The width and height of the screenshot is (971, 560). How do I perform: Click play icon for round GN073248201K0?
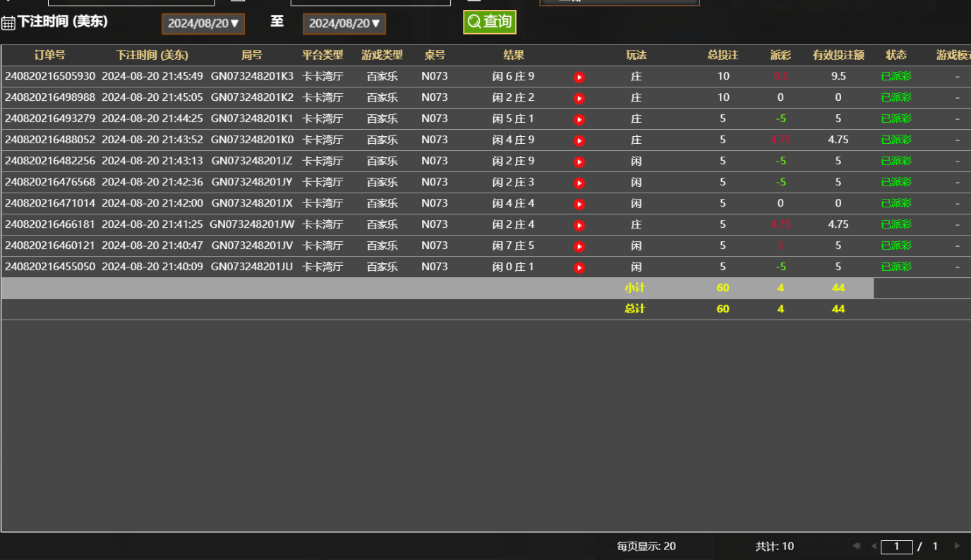click(x=579, y=140)
